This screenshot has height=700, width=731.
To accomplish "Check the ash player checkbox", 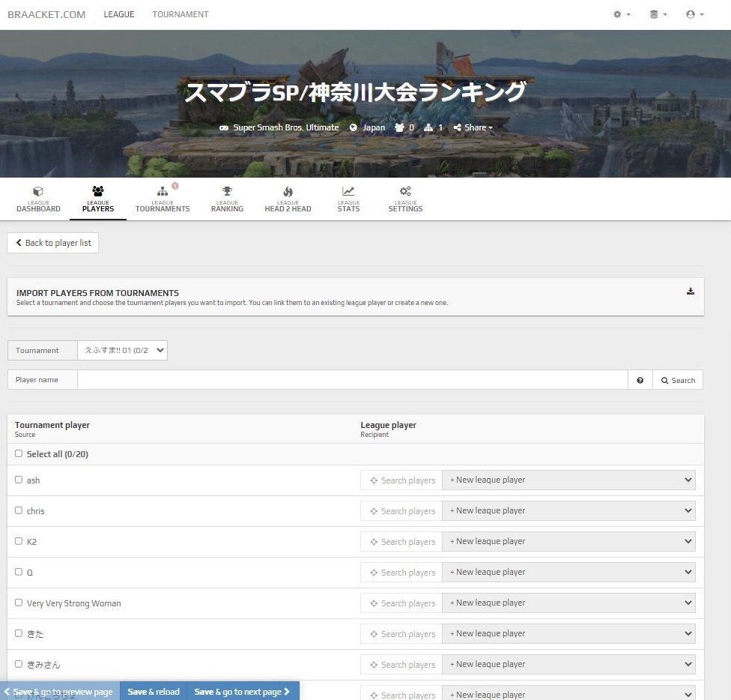I will [19, 480].
